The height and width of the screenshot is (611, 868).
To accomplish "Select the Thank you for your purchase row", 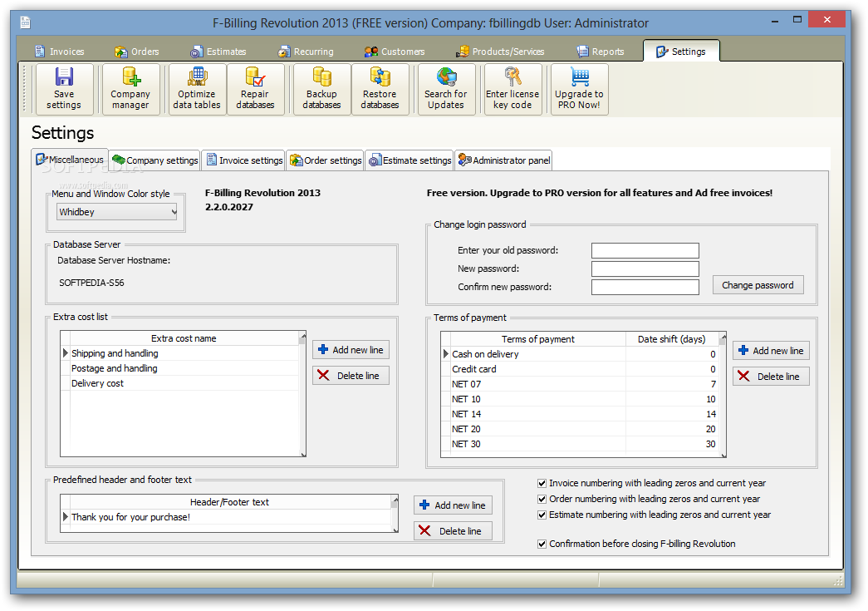I will (x=226, y=517).
